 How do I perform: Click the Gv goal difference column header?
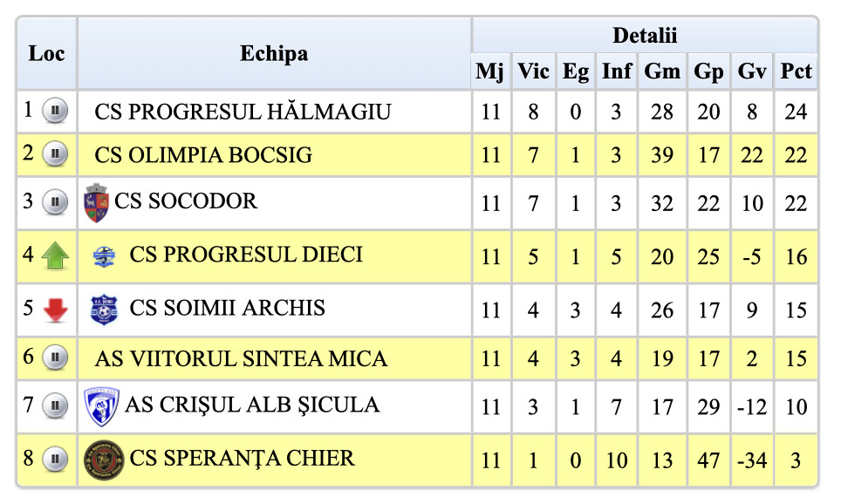[751, 72]
